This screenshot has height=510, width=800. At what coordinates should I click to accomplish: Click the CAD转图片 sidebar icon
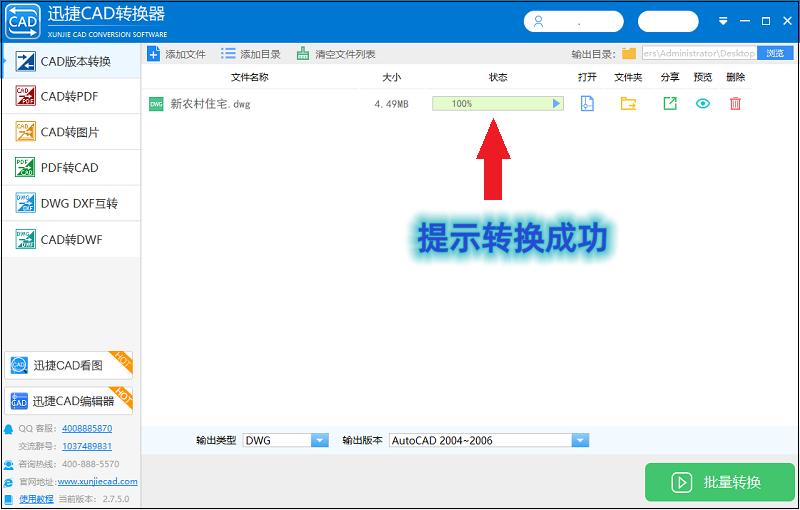26,132
